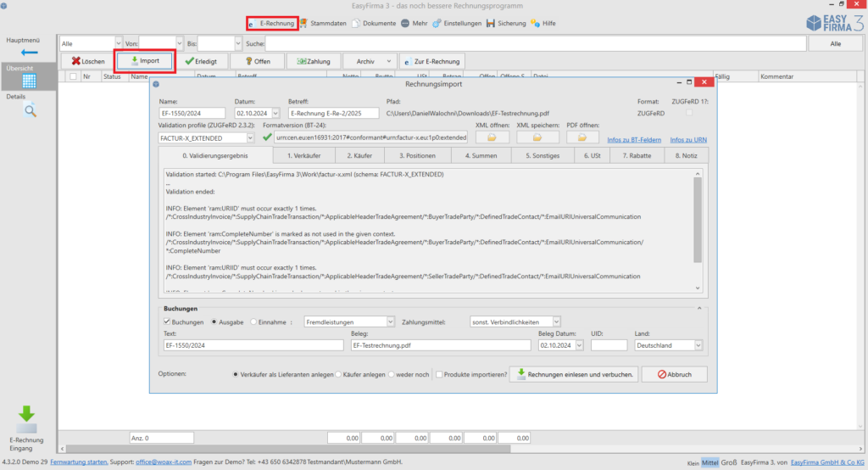Switch to the 3. Positionen tab
Screen dimensions: 868x470
point(417,156)
